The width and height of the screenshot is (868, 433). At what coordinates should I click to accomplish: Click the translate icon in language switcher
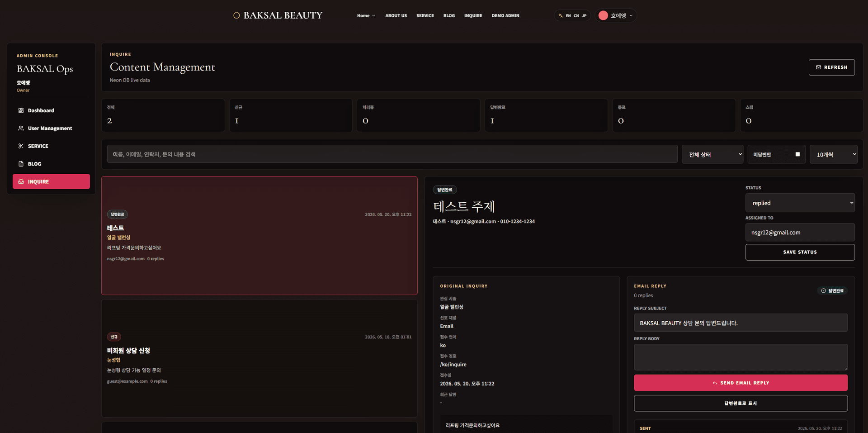click(x=561, y=15)
